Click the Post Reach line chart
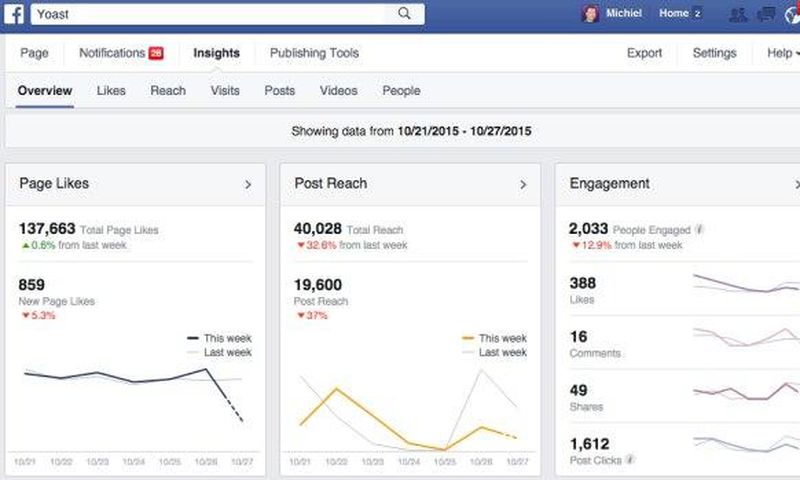Image resolution: width=800 pixels, height=480 pixels. click(x=408, y=410)
